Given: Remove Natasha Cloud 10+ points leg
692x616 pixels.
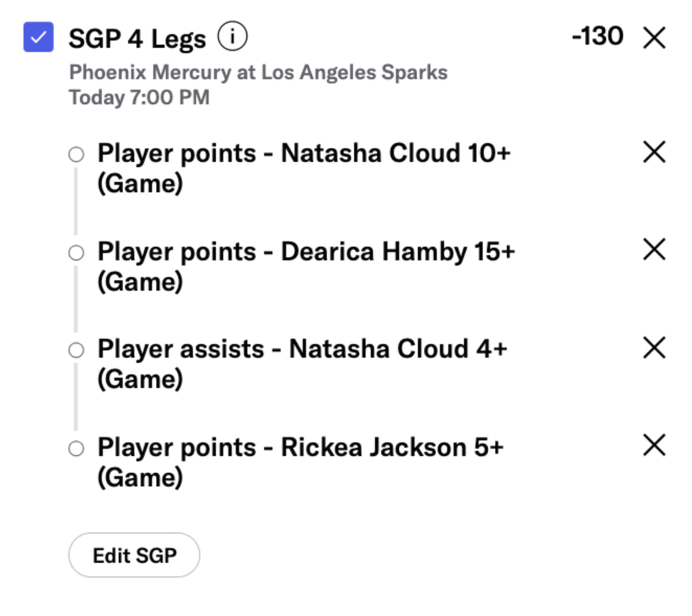Looking at the screenshot, I should click(654, 152).
